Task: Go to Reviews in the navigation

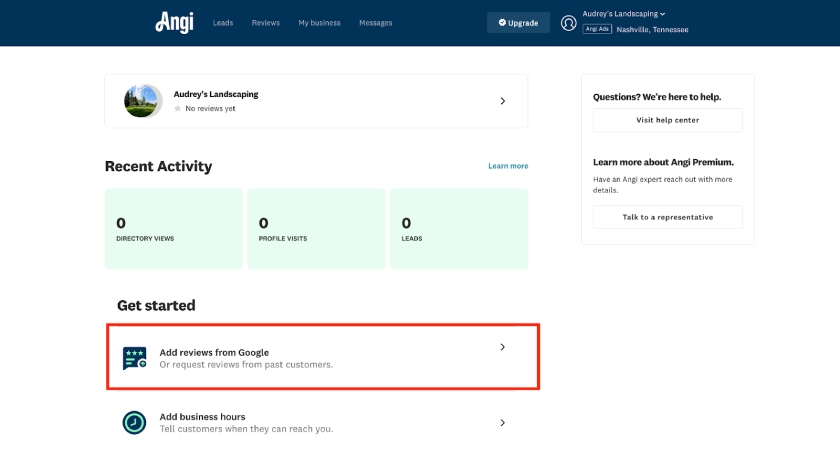Action: pyautogui.click(x=266, y=23)
